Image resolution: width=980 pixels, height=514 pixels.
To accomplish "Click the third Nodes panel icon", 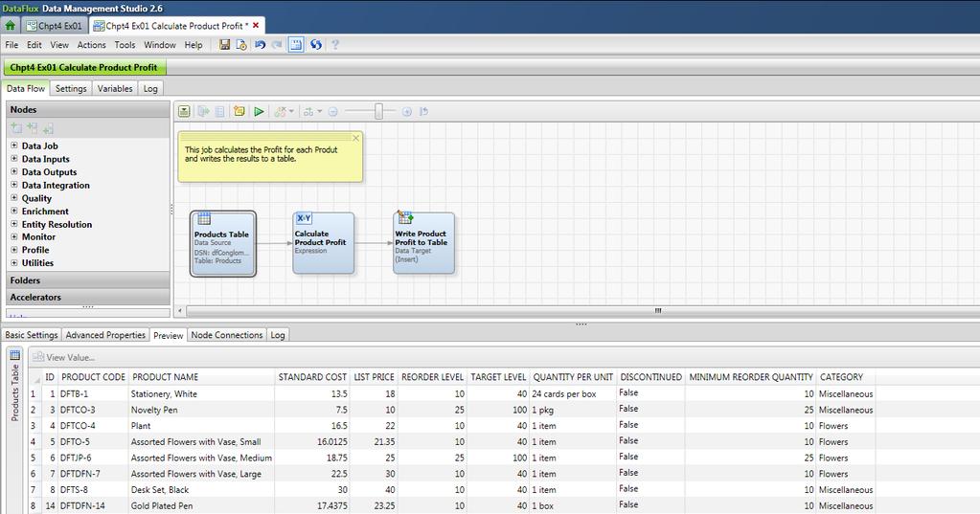I will tap(48, 128).
